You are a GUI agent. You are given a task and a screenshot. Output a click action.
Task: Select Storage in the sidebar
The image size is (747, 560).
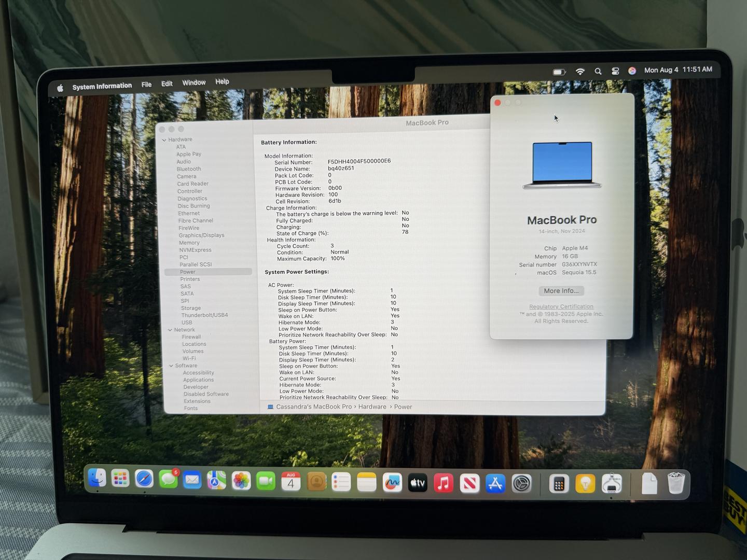coord(191,308)
